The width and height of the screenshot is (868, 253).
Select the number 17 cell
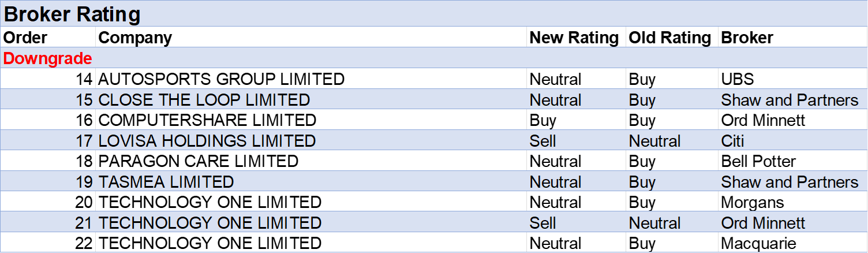[x=84, y=141]
